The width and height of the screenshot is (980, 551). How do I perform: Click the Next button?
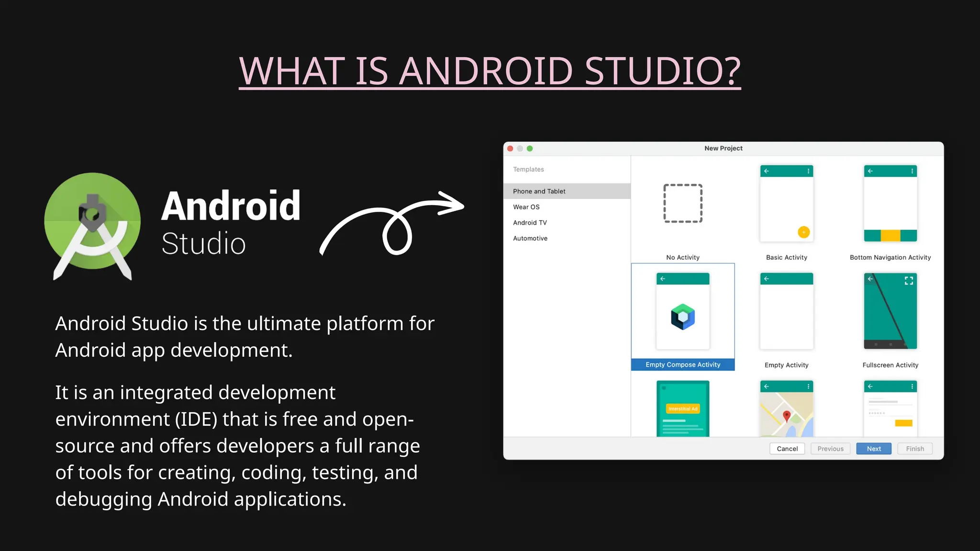(x=874, y=449)
